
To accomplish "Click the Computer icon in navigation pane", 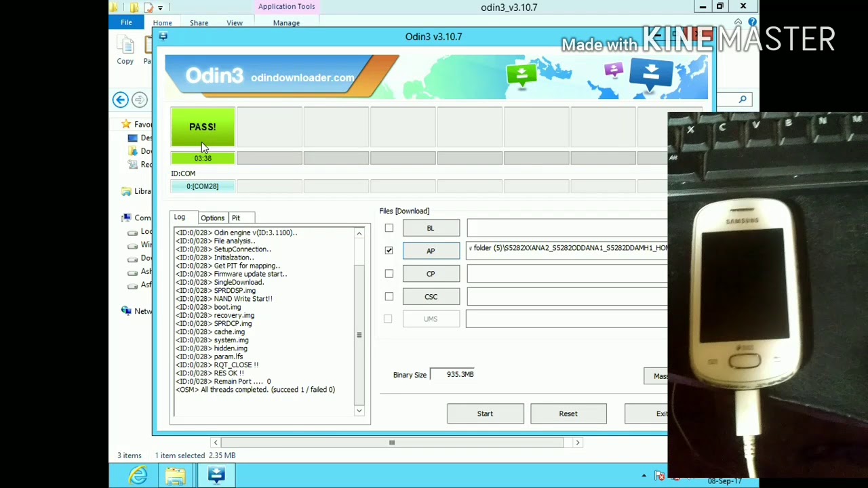I will click(x=126, y=218).
